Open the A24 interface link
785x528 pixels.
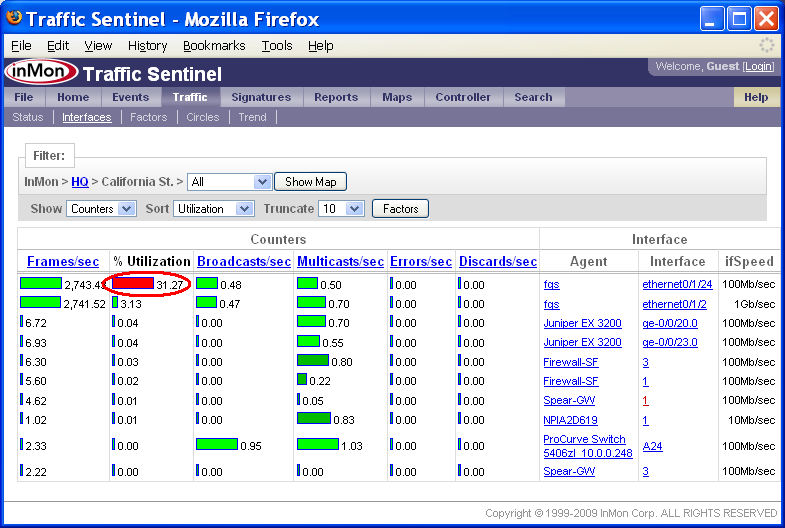pos(652,446)
